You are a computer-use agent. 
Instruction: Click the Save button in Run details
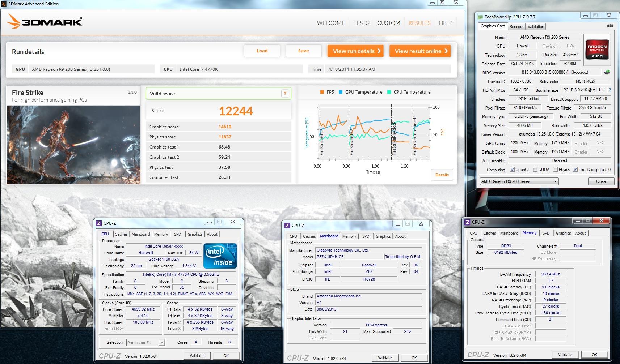[x=303, y=51]
